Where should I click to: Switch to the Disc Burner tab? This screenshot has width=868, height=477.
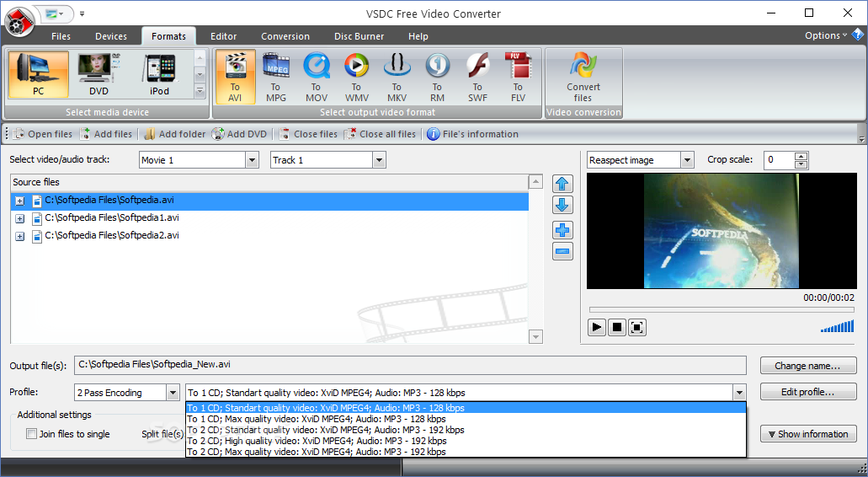coord(359,36)
